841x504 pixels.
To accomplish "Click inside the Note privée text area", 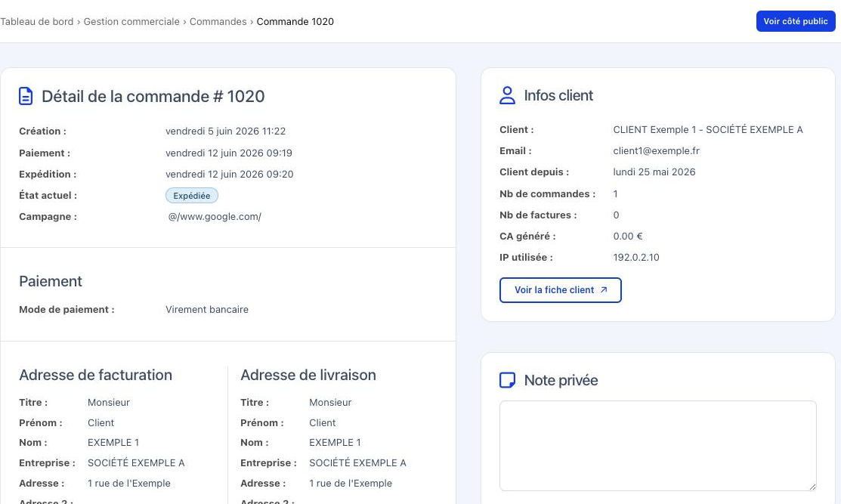I will (657, 446).
